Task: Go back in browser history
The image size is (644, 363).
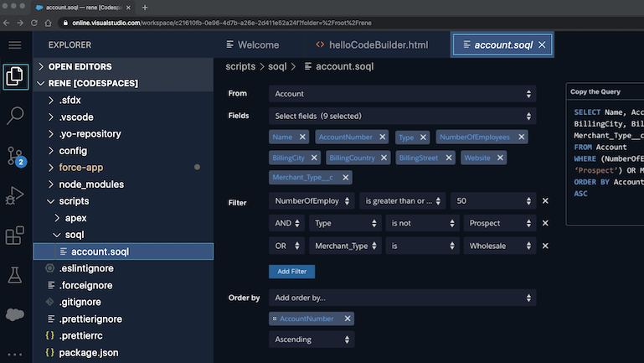Action: tap(6, 23)
